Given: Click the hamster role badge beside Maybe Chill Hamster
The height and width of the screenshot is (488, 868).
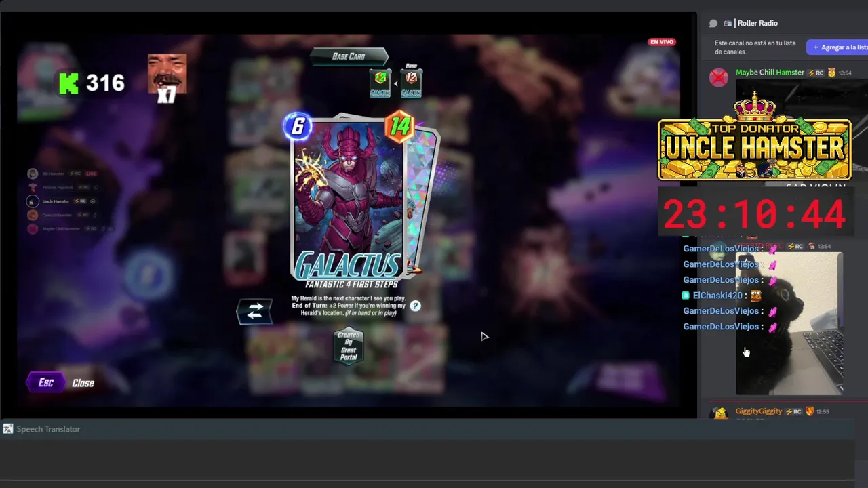Looking at the screenshot, I should point(831,73).
